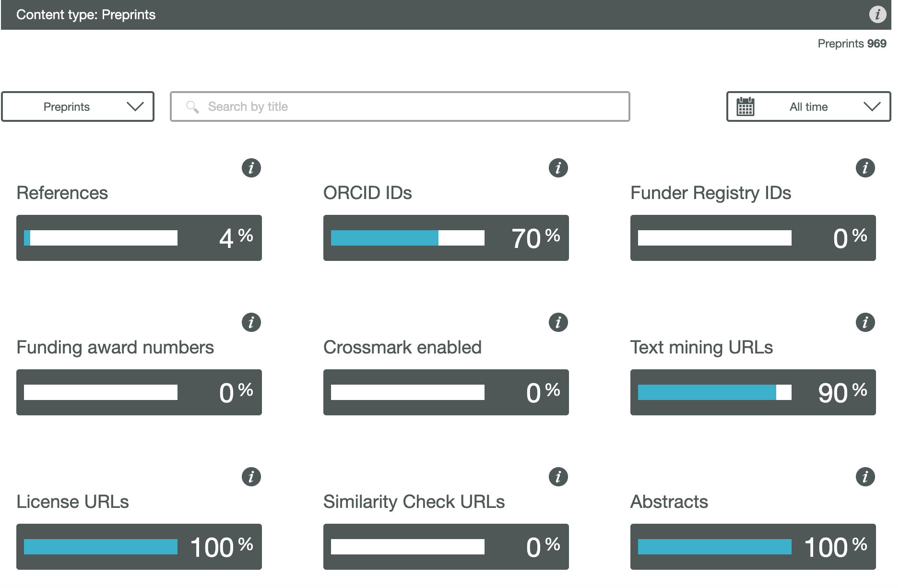Open the Crossmark enabled info icon
Screen dimensions: 900x588
[558, 322]
